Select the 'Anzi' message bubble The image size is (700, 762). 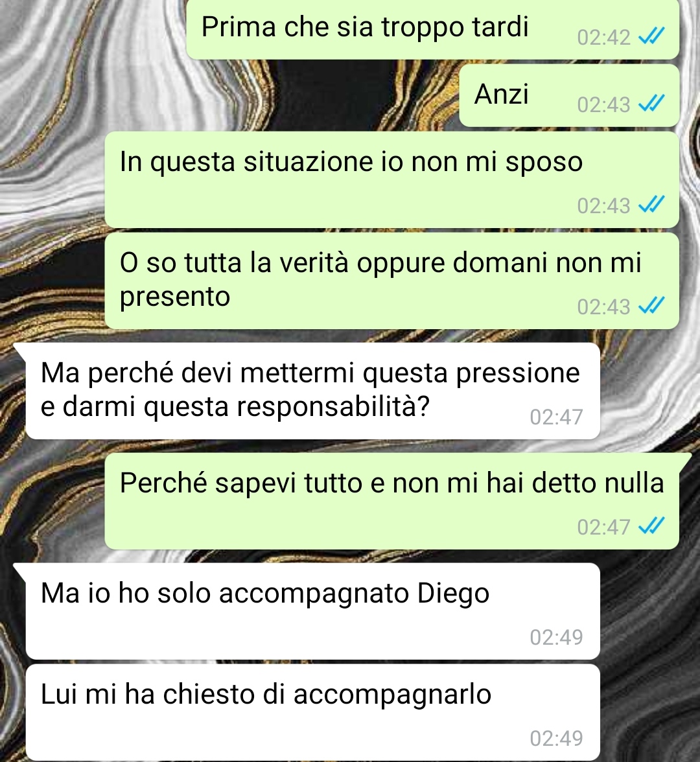point(569,95)
